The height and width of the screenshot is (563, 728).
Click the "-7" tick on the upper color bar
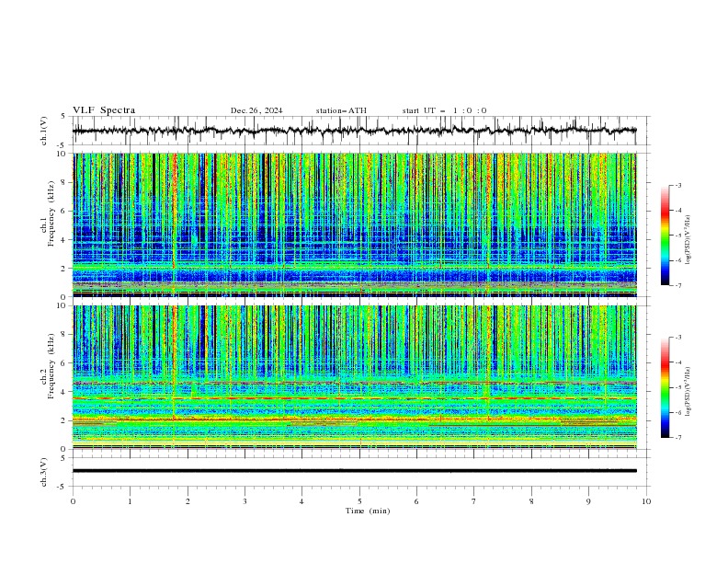tap(678, 285)
